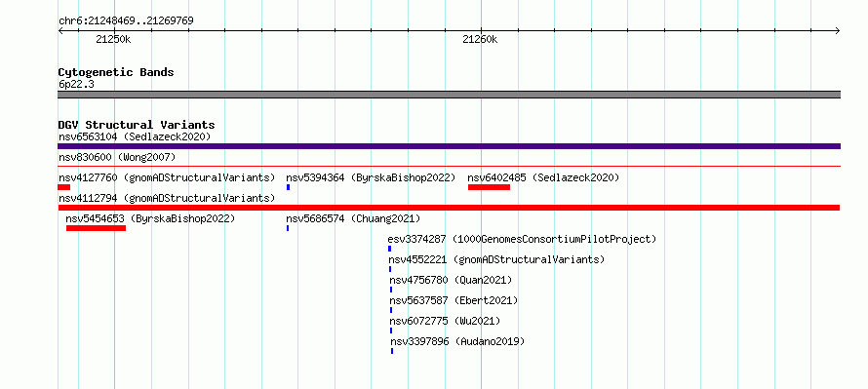This screenshot has width=868, height=389.
Task: Open nsv4112794 (gnomADStructuralVariants) label
Action: tap(167, 198)
